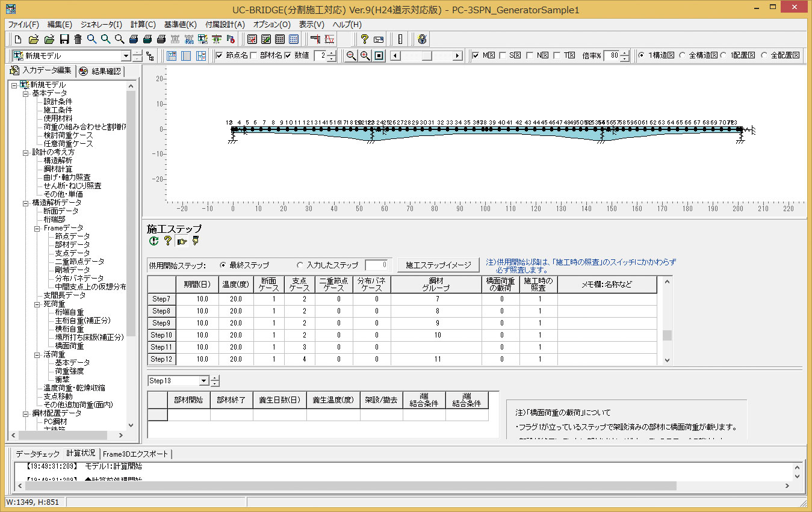
Task: Select 節点データ in the tree
Action: [72, 236]
